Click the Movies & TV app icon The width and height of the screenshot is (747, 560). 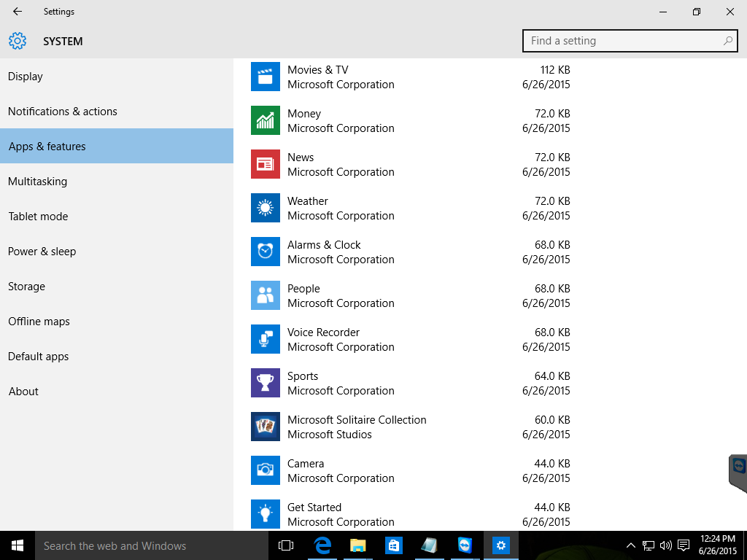(x=266, y=77)
